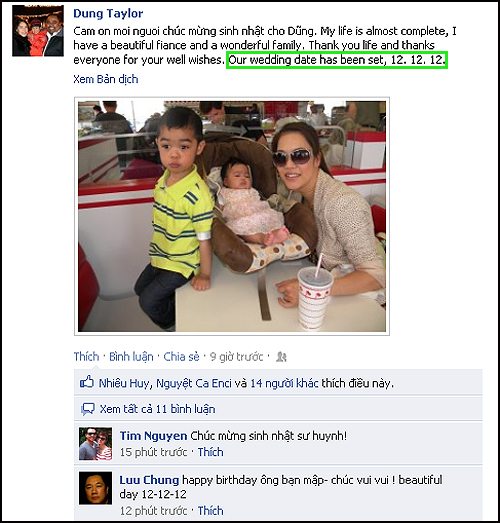This screenshot has width=500, height=523.
Task: Like the post with Thích
Action: tap(86, 357)
